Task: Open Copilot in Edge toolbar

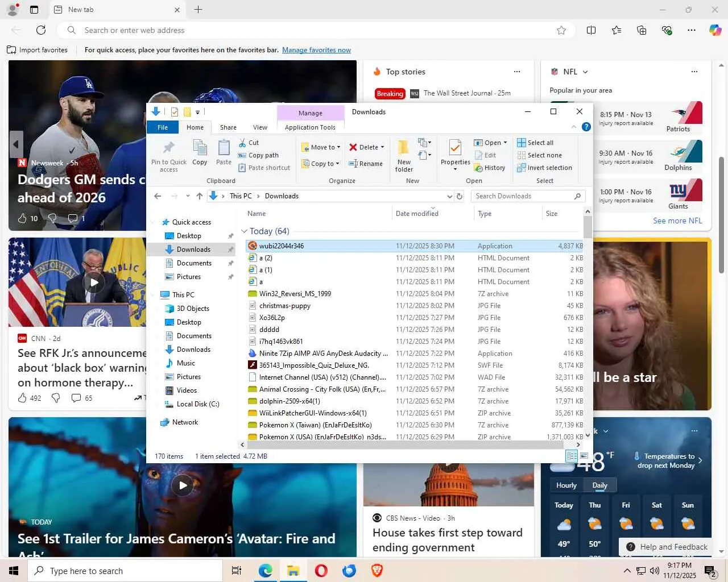Action: tap(715, 30)
